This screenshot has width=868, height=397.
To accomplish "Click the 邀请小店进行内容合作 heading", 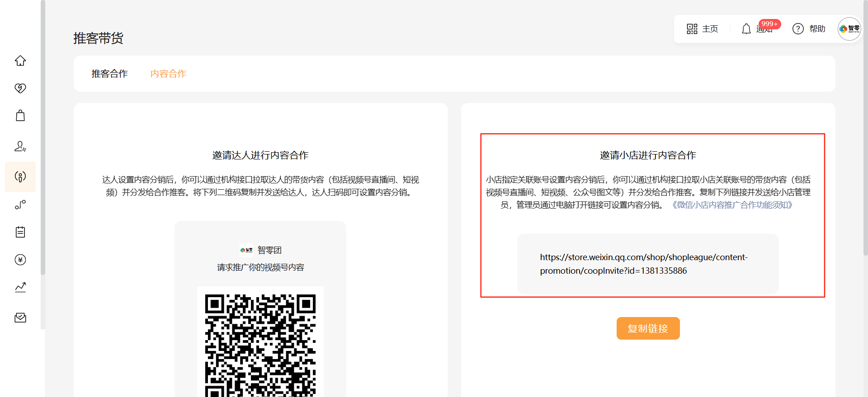I will [x=648, y=155].
